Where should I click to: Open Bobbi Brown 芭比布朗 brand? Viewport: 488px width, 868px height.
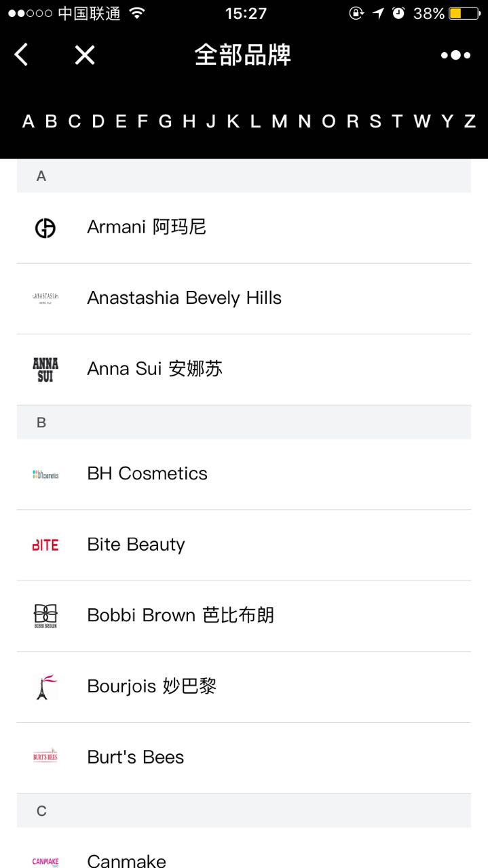181,616
